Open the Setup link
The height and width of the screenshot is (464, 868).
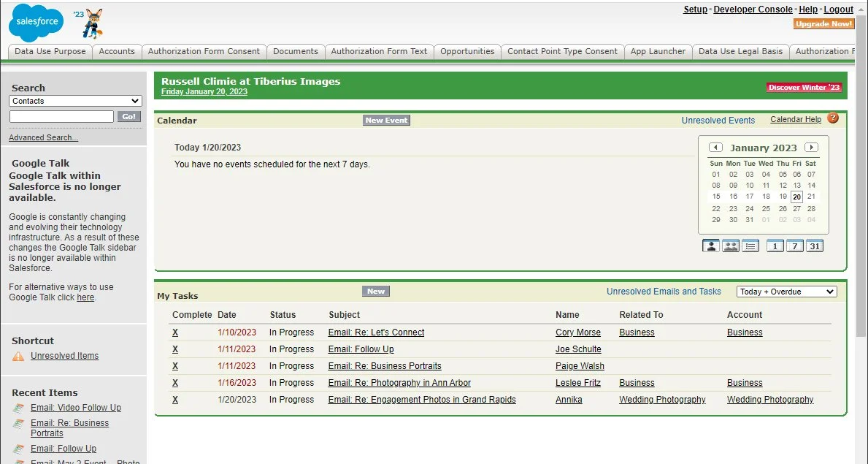pyautogui.click(x=695, y=9)
